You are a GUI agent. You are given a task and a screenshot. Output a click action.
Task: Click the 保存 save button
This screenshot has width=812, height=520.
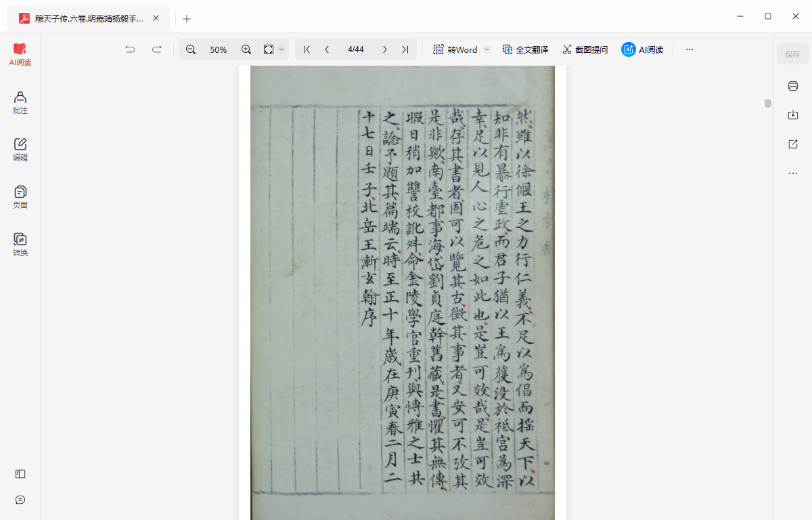[792, 54]
